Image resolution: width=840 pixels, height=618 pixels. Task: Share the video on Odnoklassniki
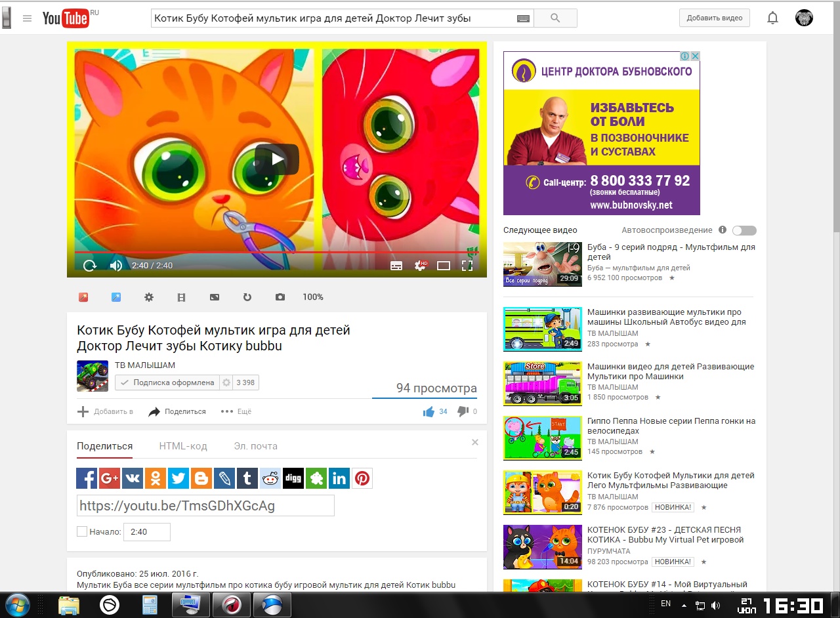click(x=156, y=478)
